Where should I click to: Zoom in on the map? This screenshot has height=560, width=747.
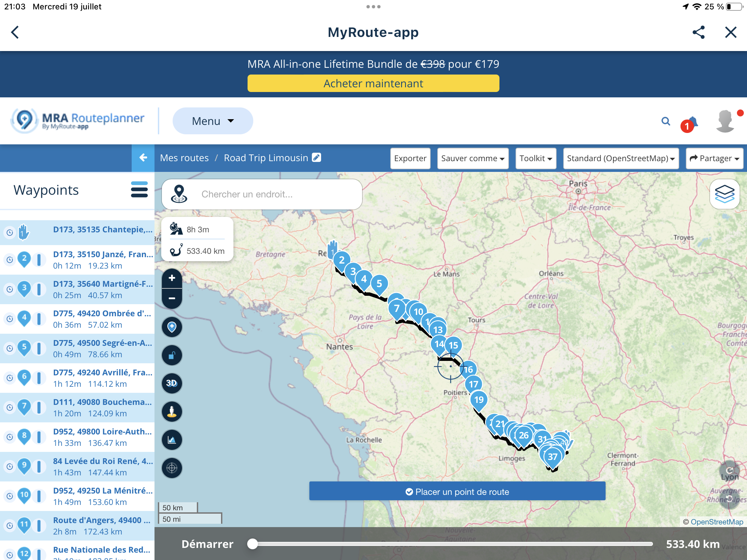172,278
